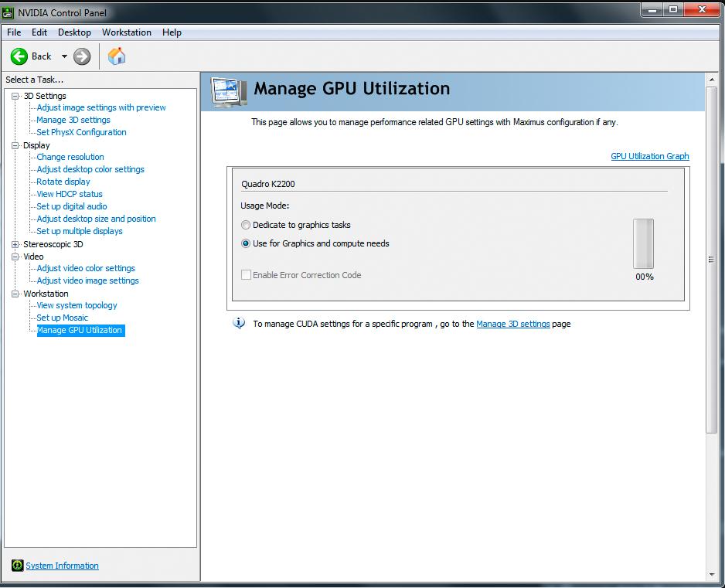This screenshot has width=725, height=588.
Task: Click the green Back arrow icon
Action: 19,56
